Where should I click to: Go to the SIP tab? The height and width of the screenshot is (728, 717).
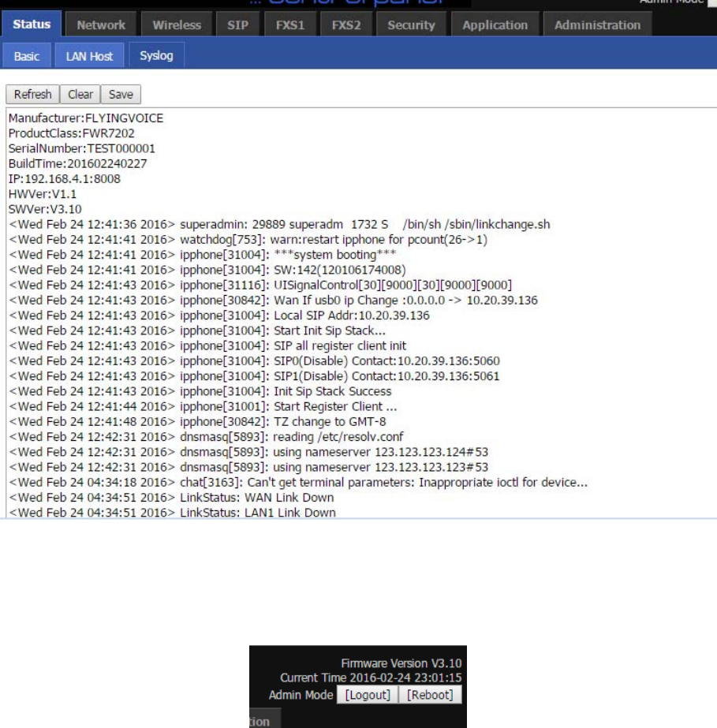coord(237,24)
